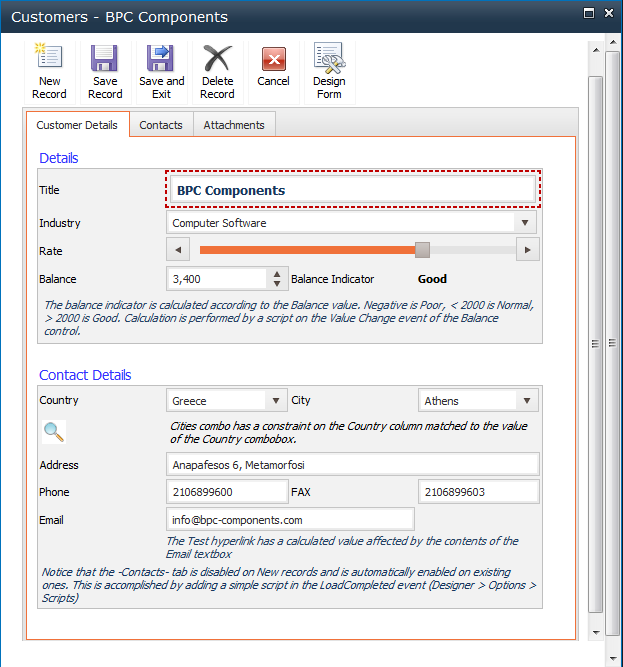Open the Contacts tab
This screenshot has height=667, width=623.
[x=161, y=125]
